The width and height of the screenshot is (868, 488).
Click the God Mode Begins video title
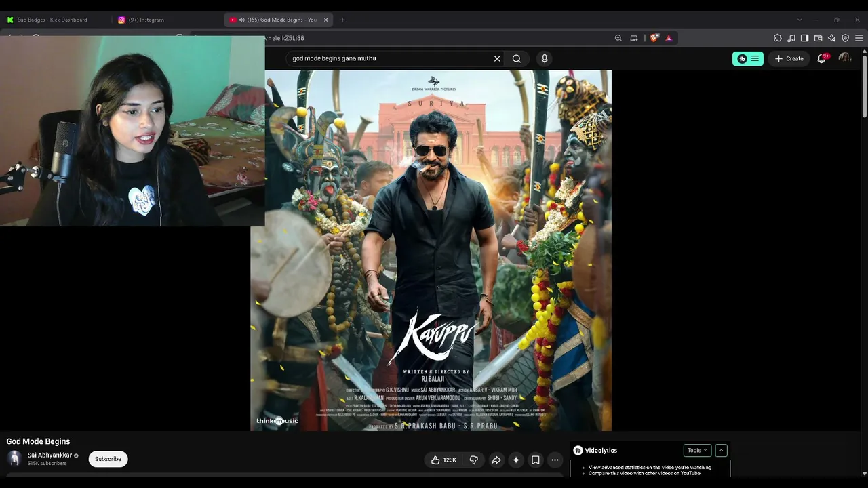pyautogui.click(x=38, y=441)
